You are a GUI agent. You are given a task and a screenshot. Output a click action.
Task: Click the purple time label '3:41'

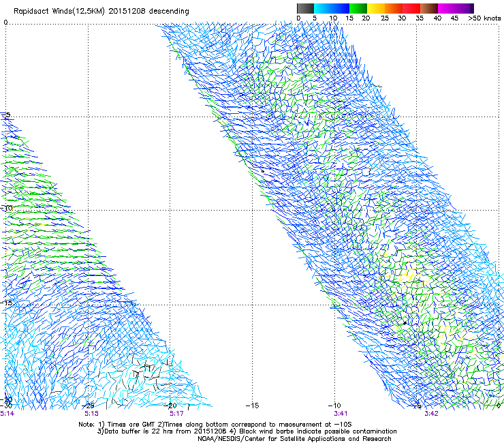point(341,414)
